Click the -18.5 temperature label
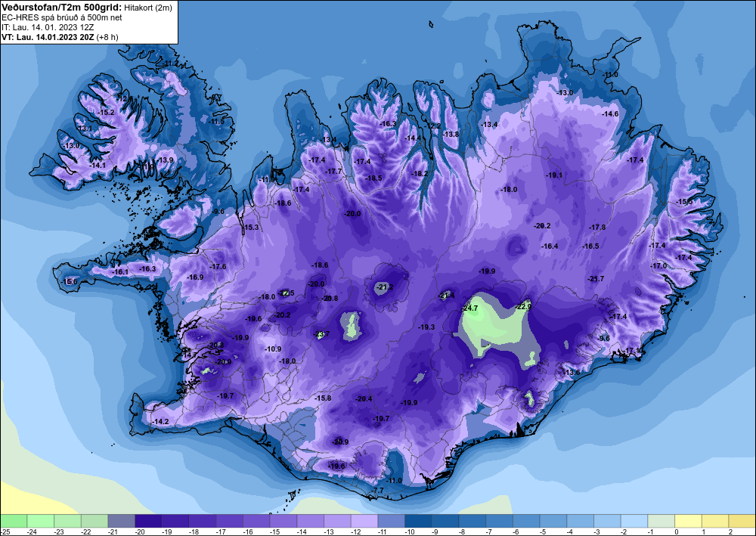This screenshot has width=756, height=536. (x=373, y=178)
